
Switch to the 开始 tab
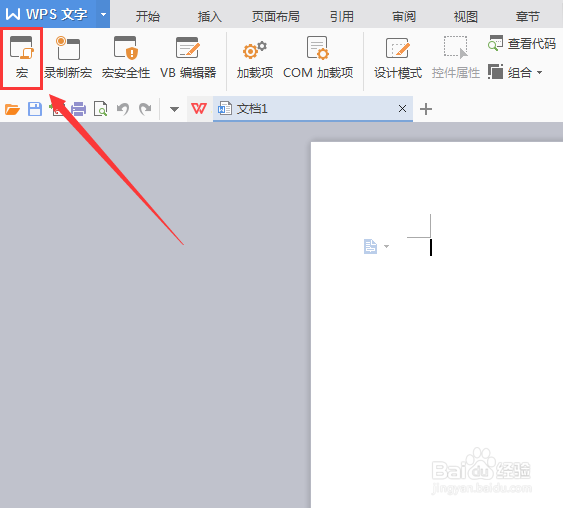[x=148, y=17]
